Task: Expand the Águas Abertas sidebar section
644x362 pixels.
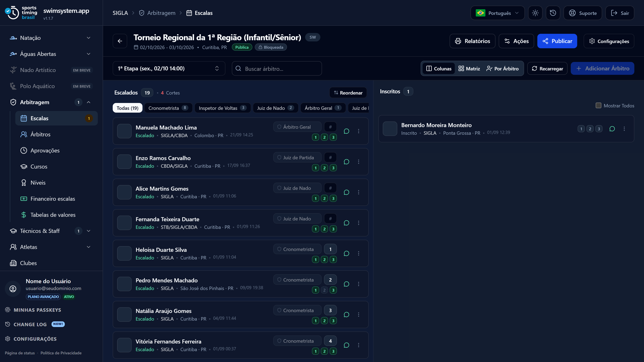Action: [x=51, y=54]
